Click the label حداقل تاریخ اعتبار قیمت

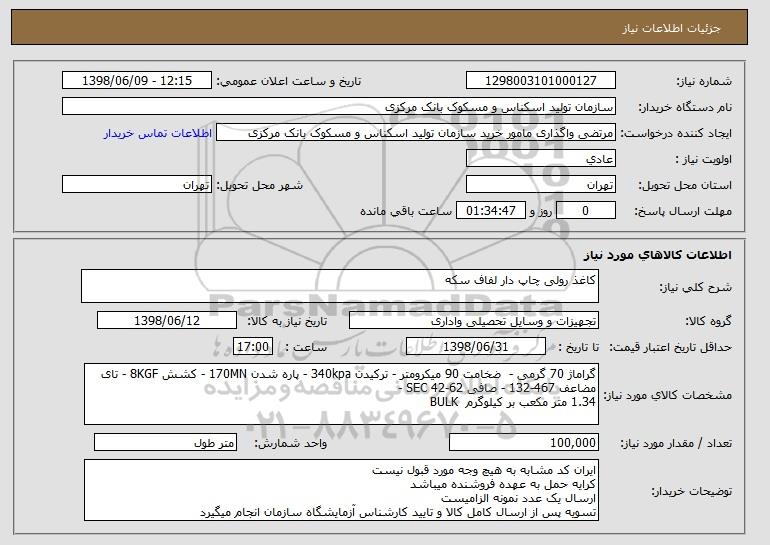[x=670, y=347]
